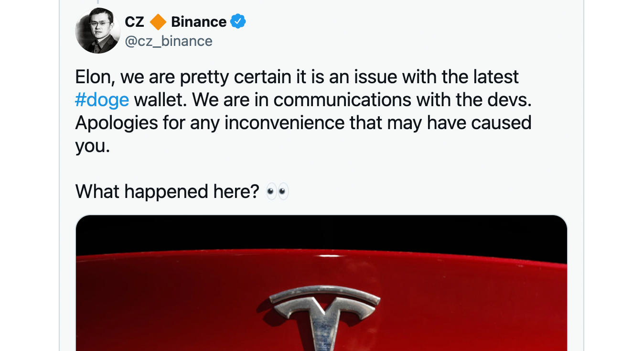Click the orange diamond icon in the name
This screenshot has width=644, height=351.
158,22
